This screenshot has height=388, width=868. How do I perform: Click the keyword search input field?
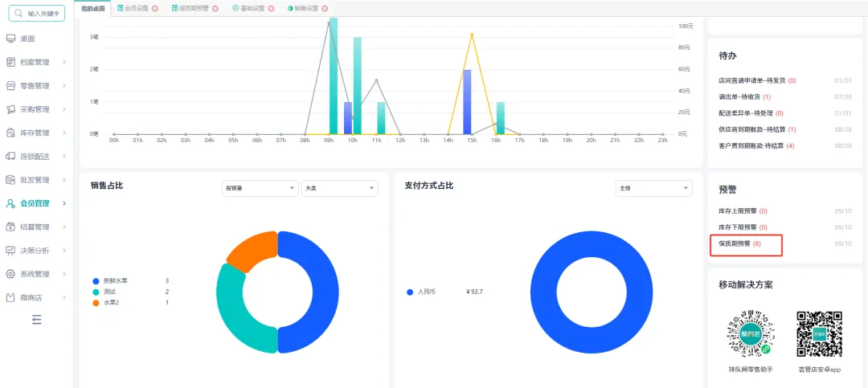point(36,14)
